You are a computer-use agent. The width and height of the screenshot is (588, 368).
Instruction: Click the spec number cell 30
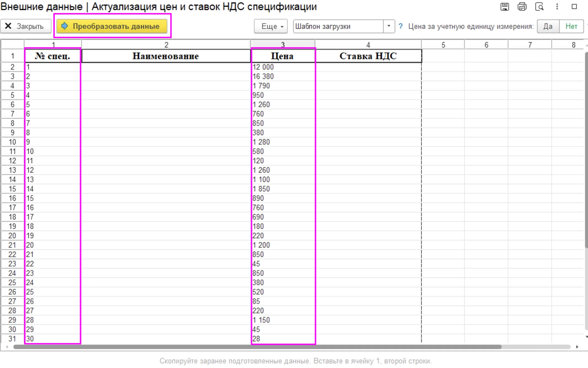(53, 339)
